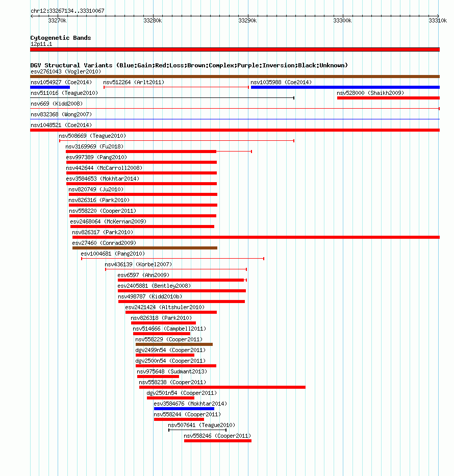Screen dimensions: 454x476
Task: Click nsv436139 (Korbel2007) variant label
Action: tap(138, 265)
